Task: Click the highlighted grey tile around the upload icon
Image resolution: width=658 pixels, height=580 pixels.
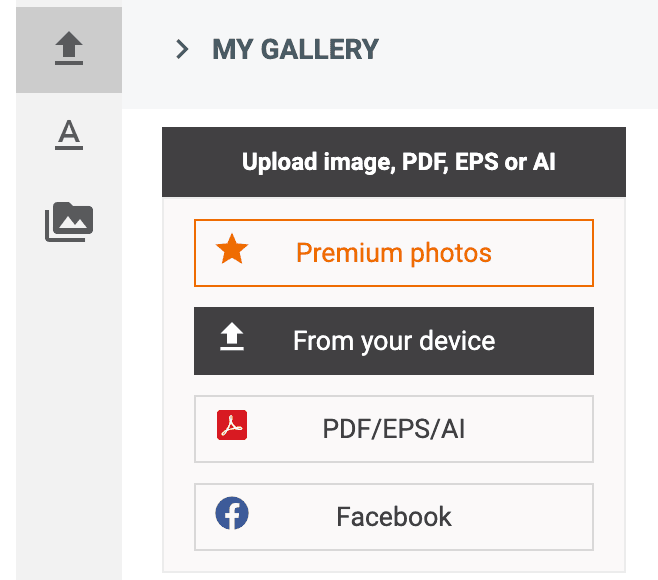Action: pos(69,50)
